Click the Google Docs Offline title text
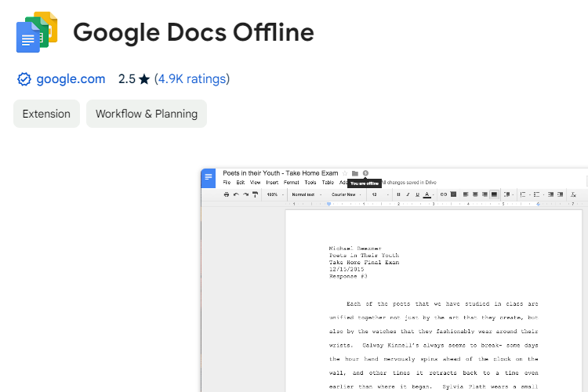The height and width of the screenshot is (392, 588). click(x=194, y=32)
